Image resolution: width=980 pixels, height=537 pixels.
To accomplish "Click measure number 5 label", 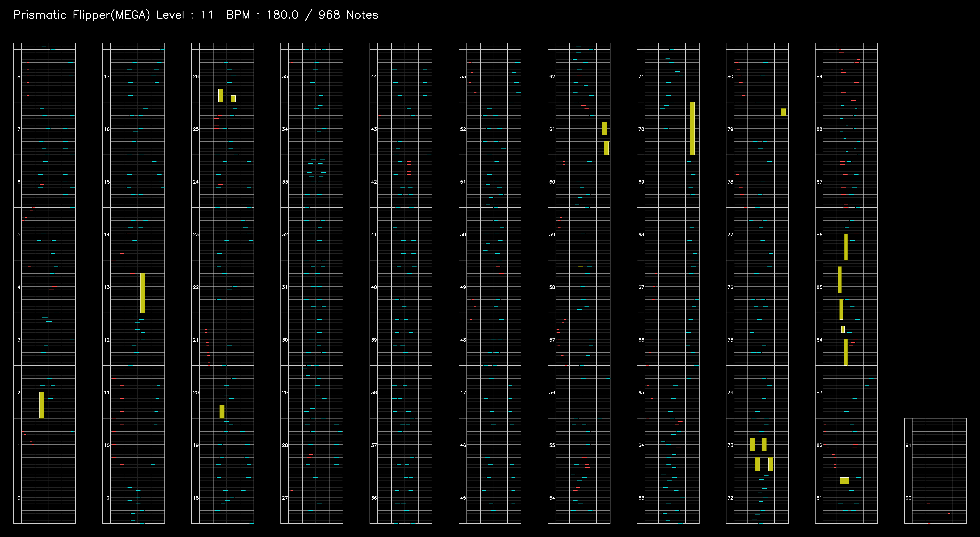I will tap(19, 235).
